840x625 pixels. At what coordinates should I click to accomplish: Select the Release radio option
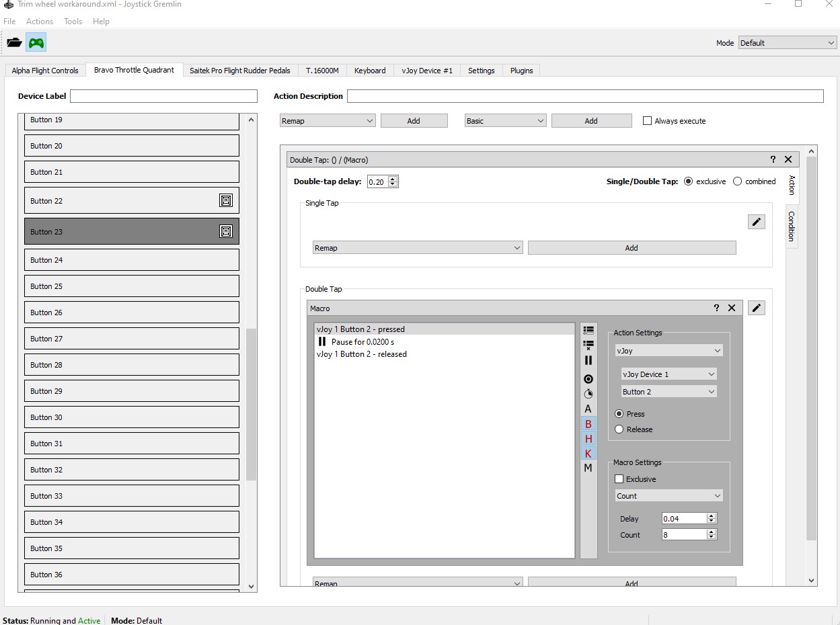point(619,429)
